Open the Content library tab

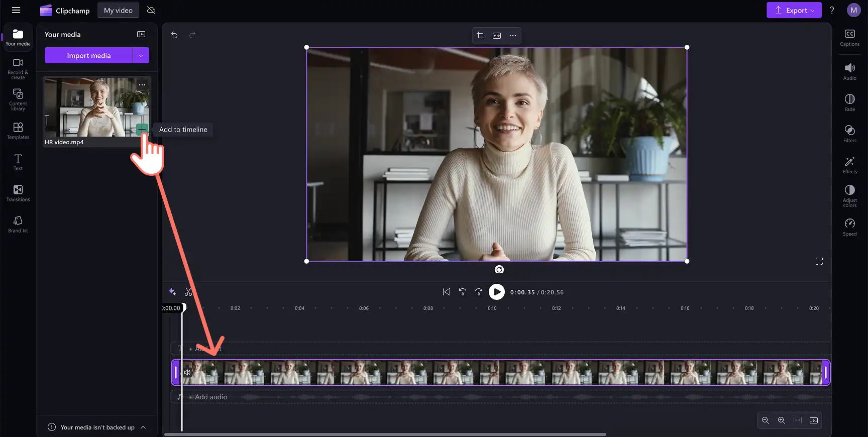[18, 99]
